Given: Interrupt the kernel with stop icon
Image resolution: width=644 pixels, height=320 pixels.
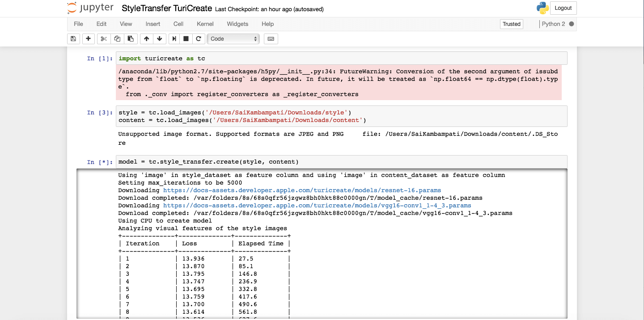Looking at the screenshot, I should coord(186,39).
